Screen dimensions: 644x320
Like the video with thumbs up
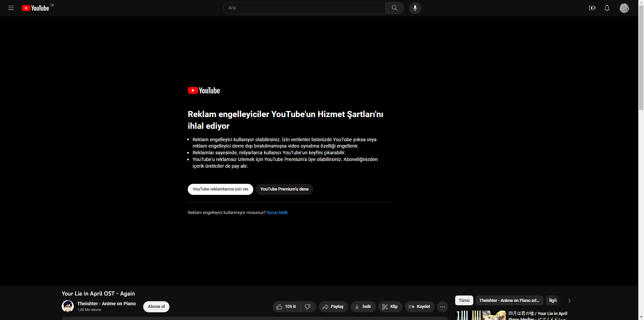[x=286, y=307]
